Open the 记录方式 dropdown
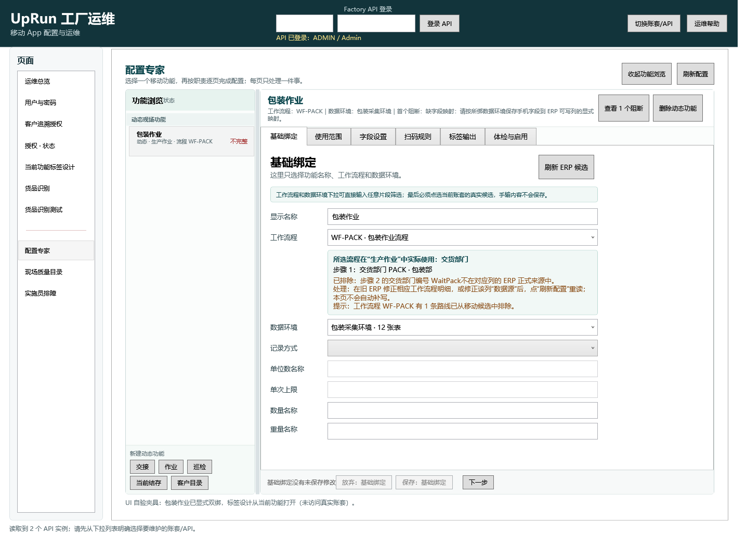 tap(463, 348)
